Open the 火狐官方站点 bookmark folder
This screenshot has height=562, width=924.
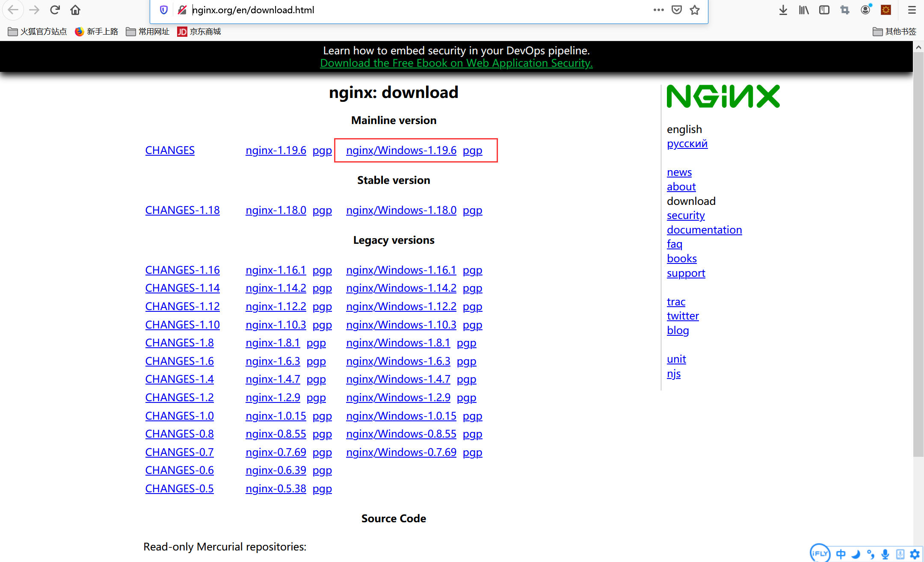pyautogui.click(x=37, y=32)
